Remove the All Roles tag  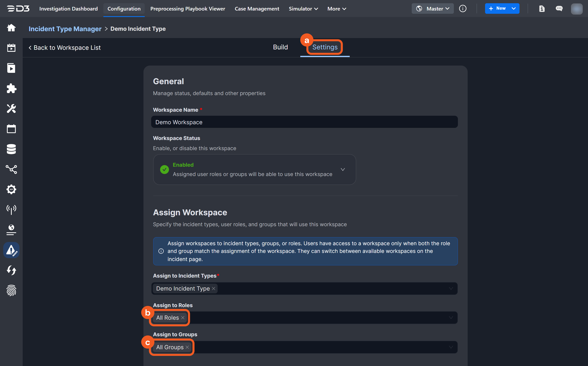[x=183, y=318]
